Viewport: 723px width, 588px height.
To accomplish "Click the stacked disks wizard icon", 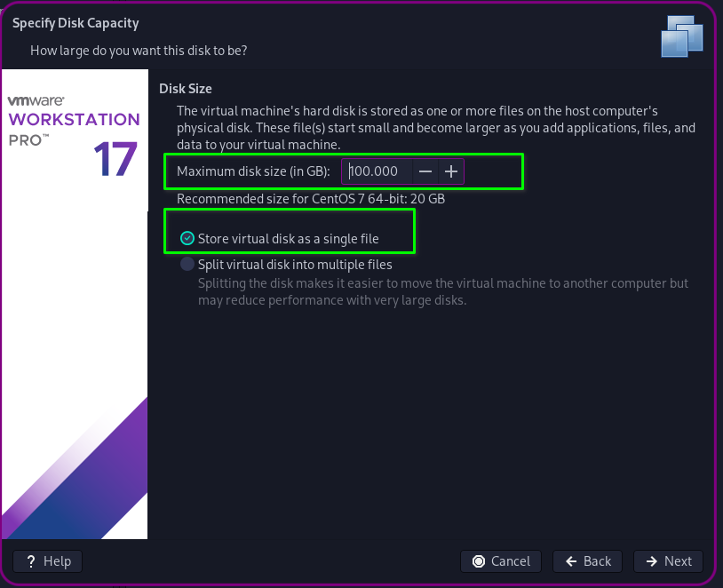I will click(682, 36).
